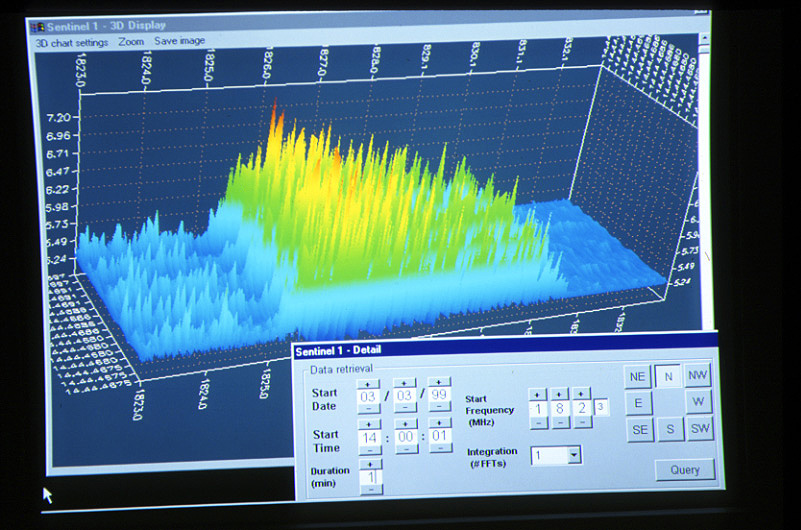Select the NW direction button
Screen dimensions: 801x530
coord(698,376)
